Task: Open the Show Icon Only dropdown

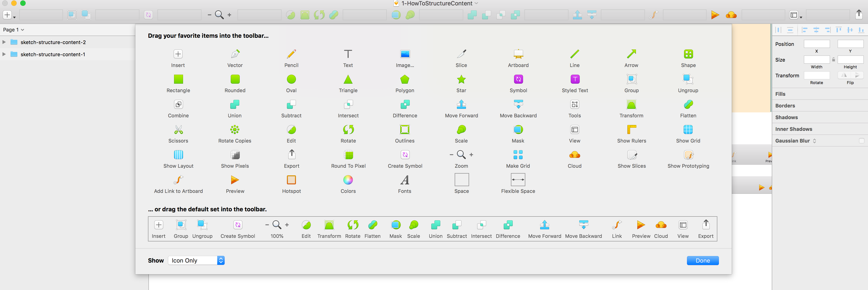Action: pos(196,260)
